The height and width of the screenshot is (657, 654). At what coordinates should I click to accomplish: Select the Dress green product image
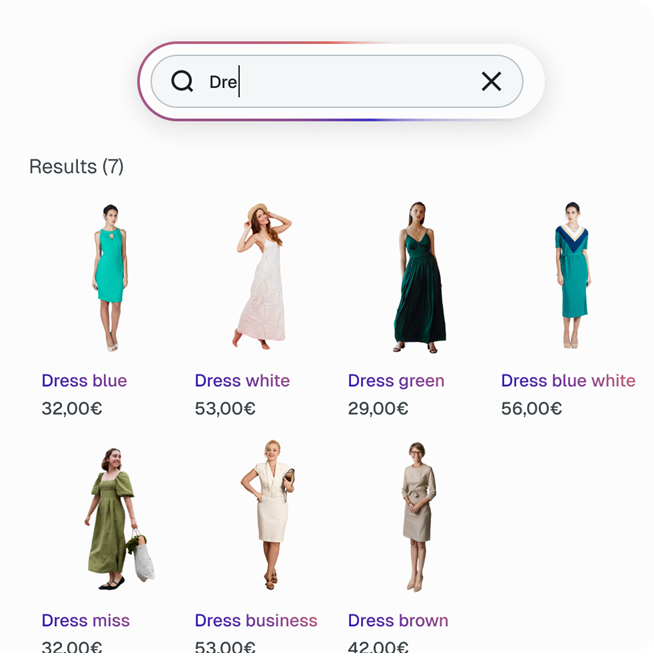(417, 277)
